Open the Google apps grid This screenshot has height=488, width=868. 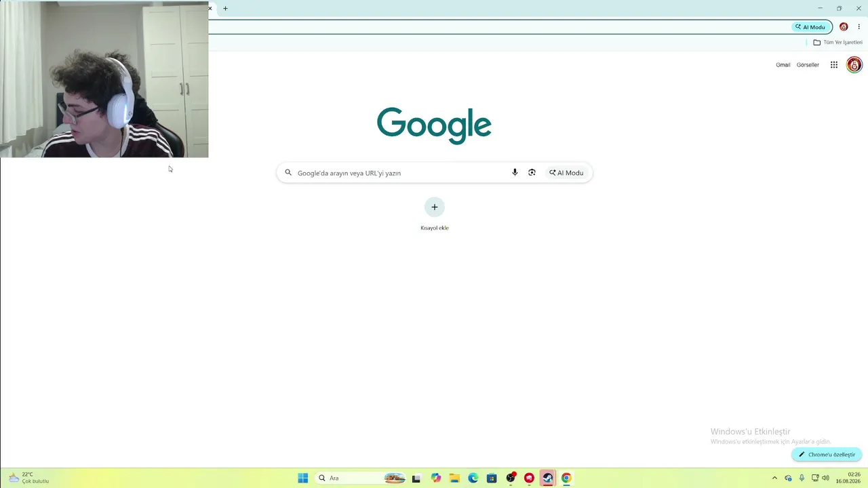pyautogui.click(x=834, y=65)
